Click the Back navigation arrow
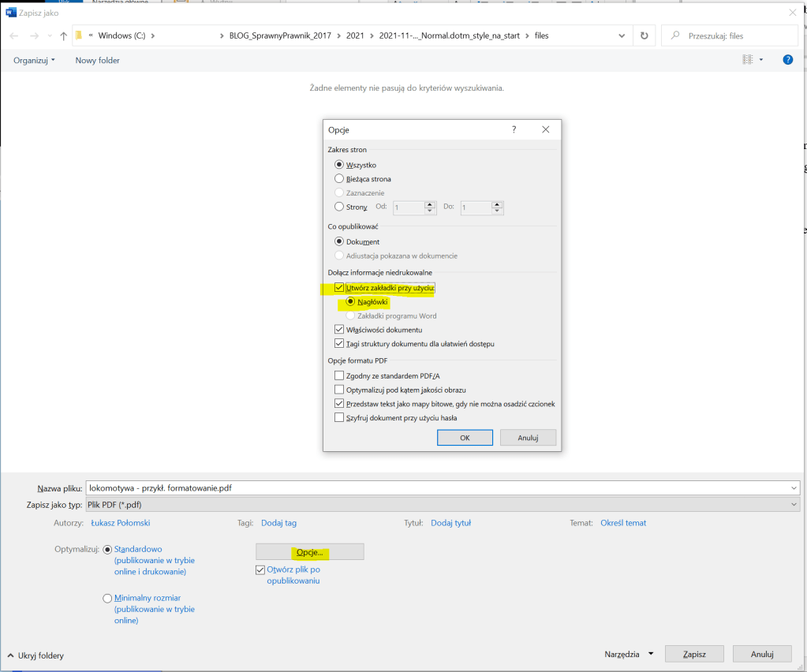This screenshot has height=672, width=807. (x=13, y=36)
